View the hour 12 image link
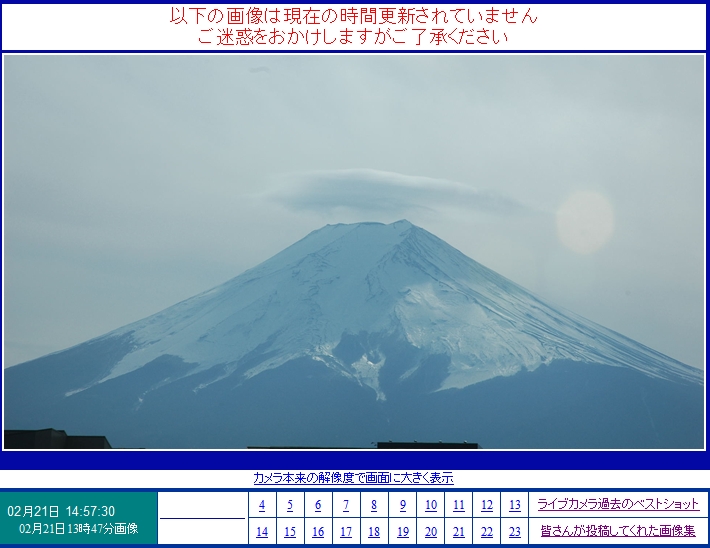This screenshot has height=548, width=710. pyautogui.click(x=486, y=505)
